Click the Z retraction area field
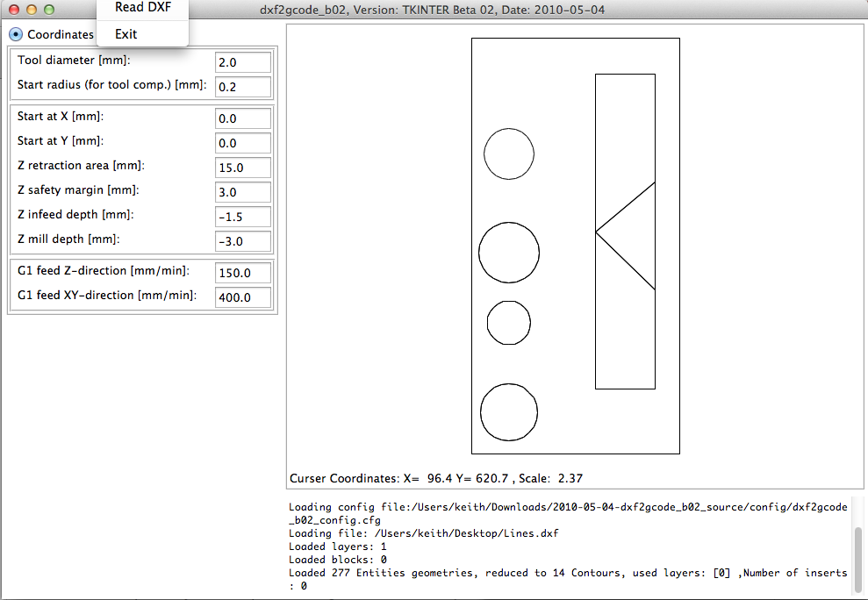This screenshot has width=868, height=600. pyautogui.click(x=243, y=168)
